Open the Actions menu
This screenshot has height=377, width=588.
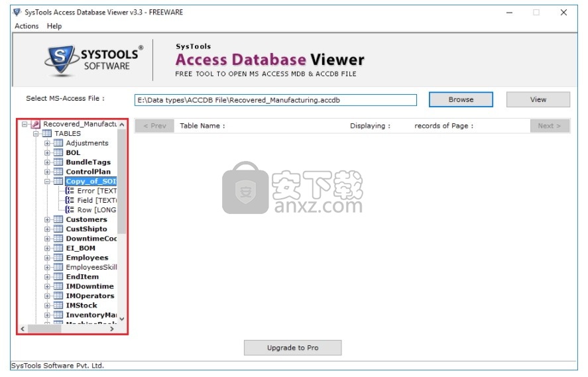[27, 26]
